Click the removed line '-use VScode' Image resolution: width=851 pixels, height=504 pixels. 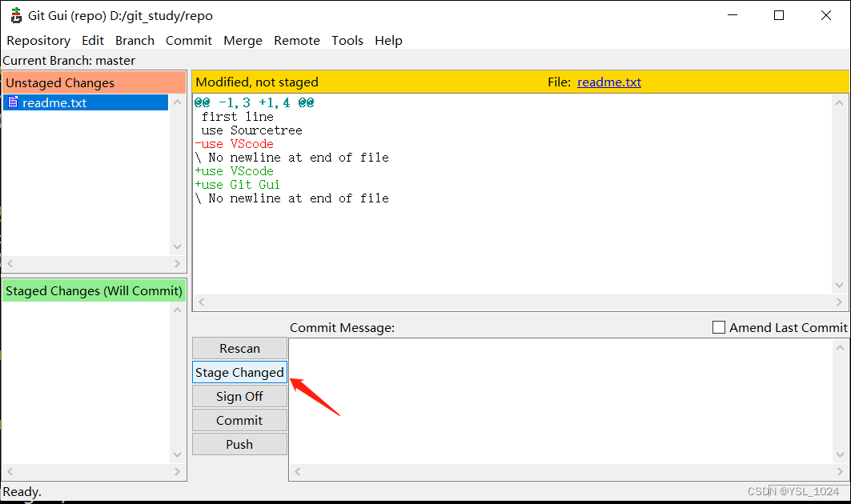[234, 144]
